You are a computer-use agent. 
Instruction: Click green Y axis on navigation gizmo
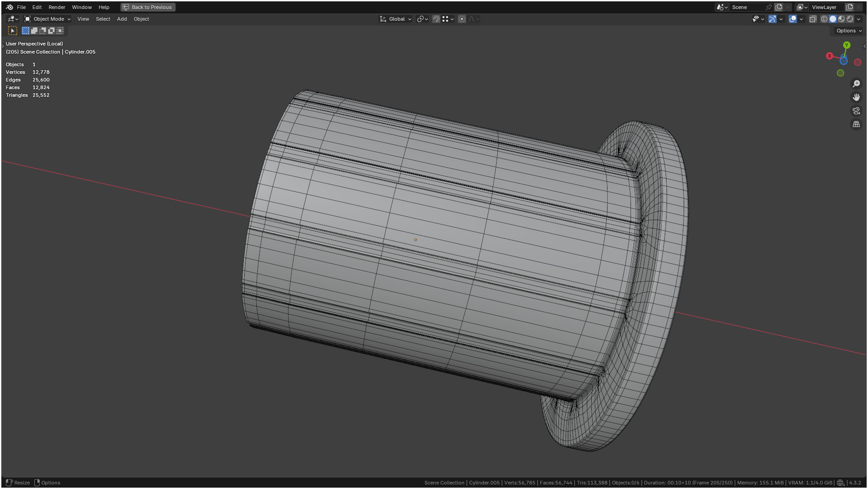(x=846, y=45)
